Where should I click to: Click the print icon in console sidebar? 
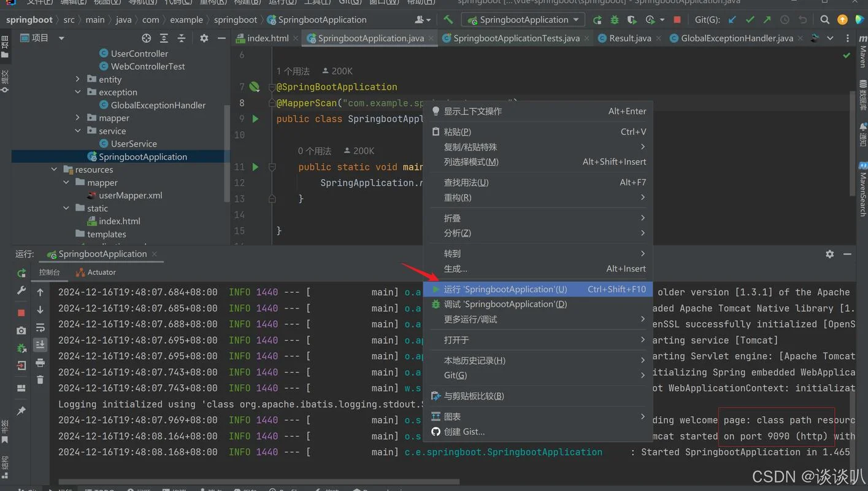pyautogui.click(x=40, y=363)
